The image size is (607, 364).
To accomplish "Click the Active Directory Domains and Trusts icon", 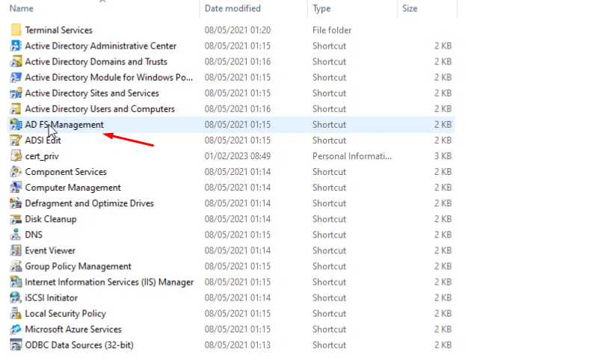I will click(x=16, y=61).
